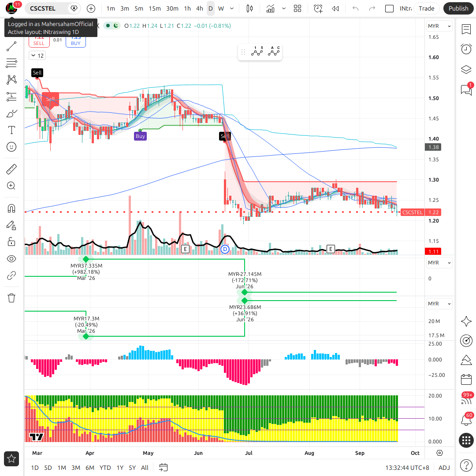Pick the Text annotation tool
This screenshot has width=476, height=476.
11,130
